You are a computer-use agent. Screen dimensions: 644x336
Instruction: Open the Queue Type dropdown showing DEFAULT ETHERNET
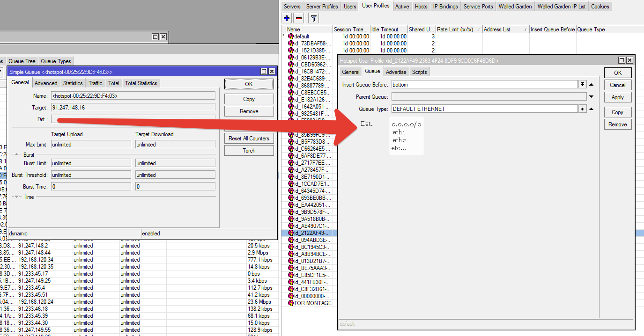tap(582, 109)
